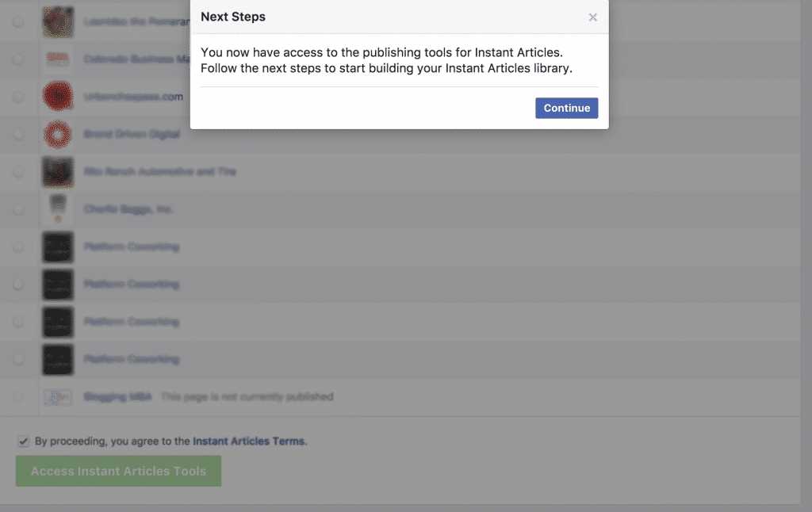Click the Continue button in the dialog

(x=566, y=109)
